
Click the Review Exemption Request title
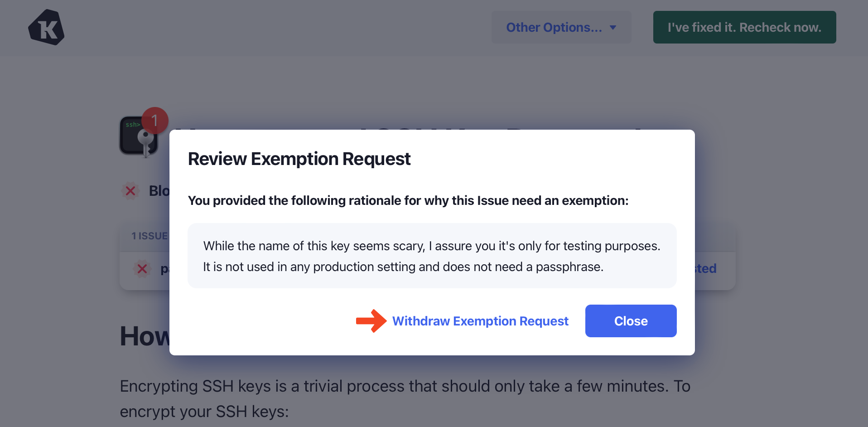coord(299,159)
